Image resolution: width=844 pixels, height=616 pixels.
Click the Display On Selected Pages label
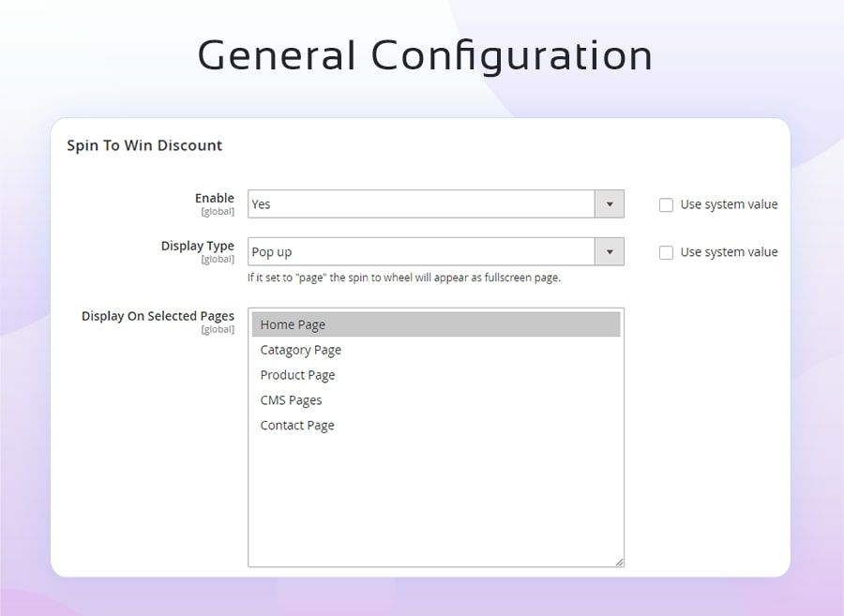[x=158, y=316]
